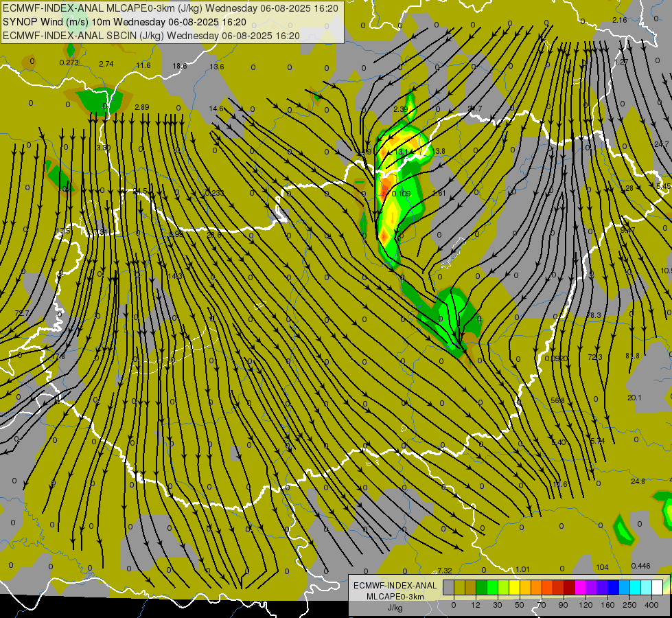Click the map value '14.3'
The image size is (672, 618).
coord(175,276)
